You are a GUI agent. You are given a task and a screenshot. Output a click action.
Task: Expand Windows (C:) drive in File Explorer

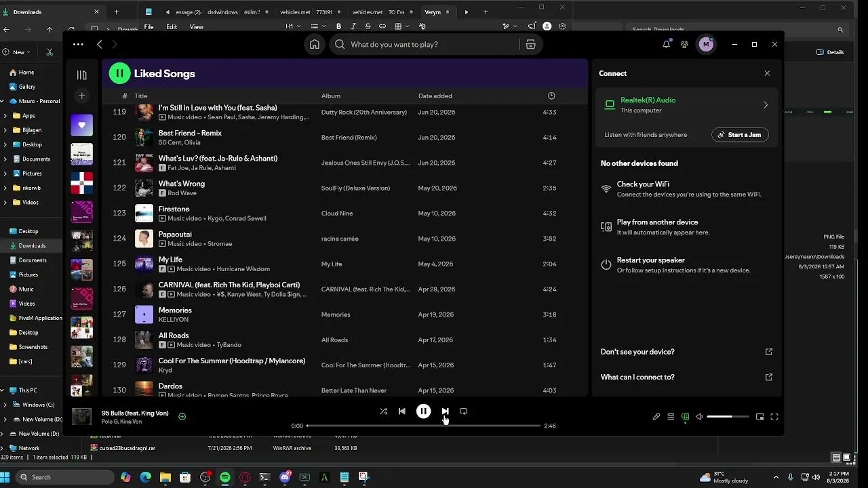point(5,405)
